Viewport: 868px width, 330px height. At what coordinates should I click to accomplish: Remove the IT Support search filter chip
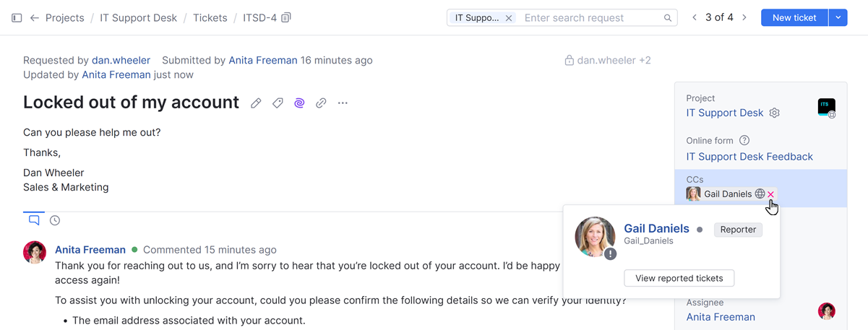509,18
